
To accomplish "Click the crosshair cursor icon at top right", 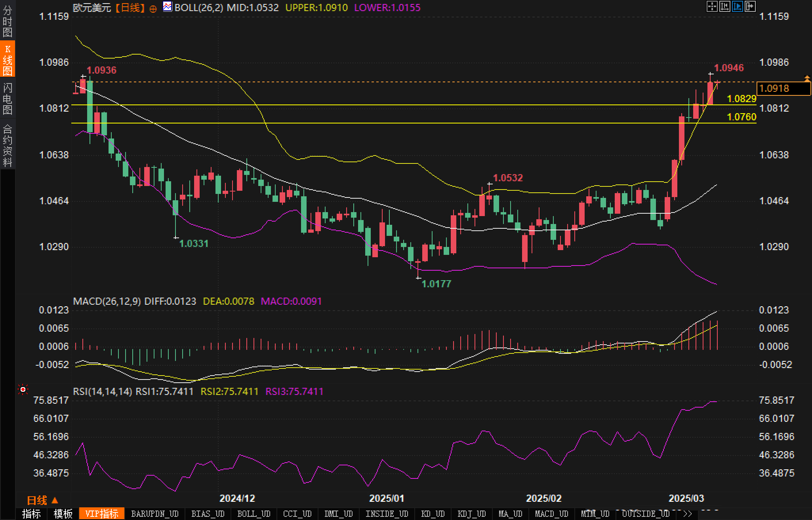I will point(712,6).
